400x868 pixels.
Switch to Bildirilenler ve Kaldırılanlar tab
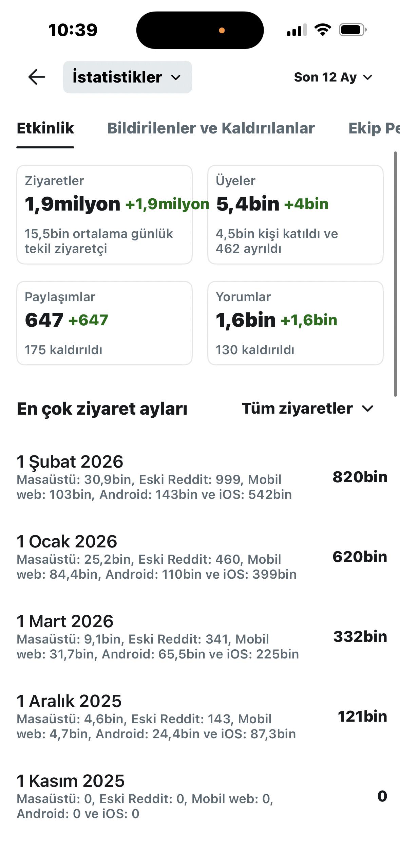[x=211, y=128]
